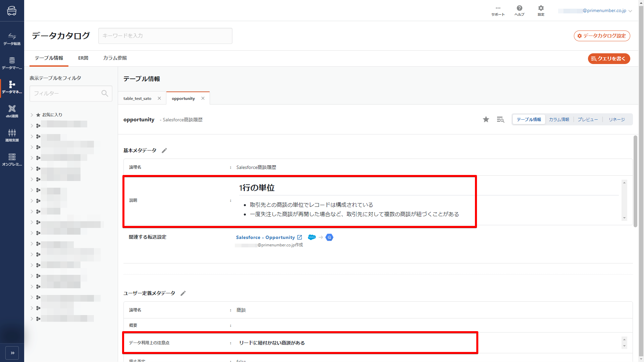Select the テーブル情報 view tab at right
This screenshot has width=644, height=362.
[x=529, y=119]
